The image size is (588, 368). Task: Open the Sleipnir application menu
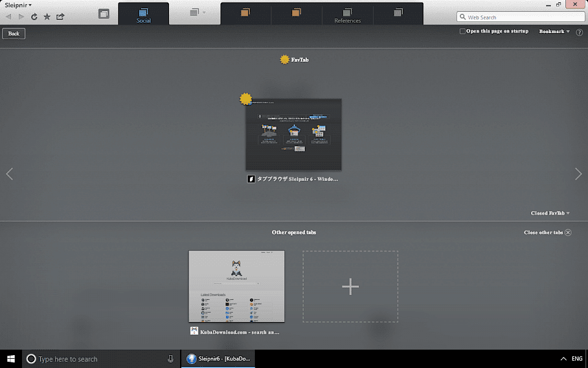tap(18, 6)
